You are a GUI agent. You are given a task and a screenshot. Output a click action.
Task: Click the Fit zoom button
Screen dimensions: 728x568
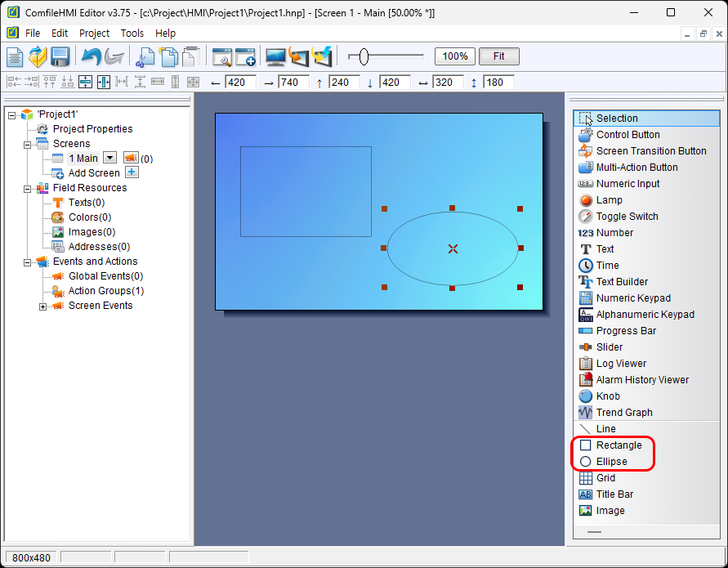pyautogui.click(x=498, y=56)
